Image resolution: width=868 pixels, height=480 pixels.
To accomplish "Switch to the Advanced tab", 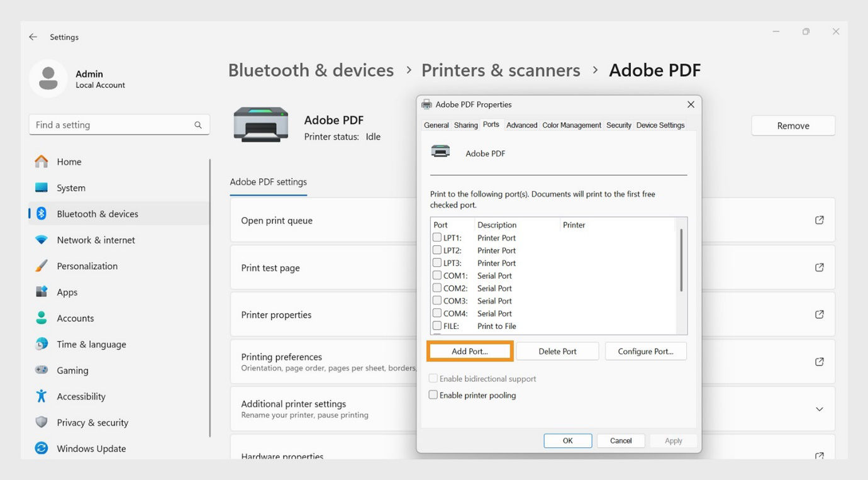I will click(521, 125).
